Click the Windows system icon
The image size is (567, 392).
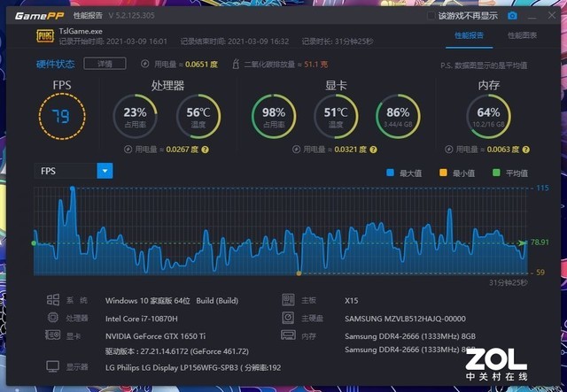(53, 299)
